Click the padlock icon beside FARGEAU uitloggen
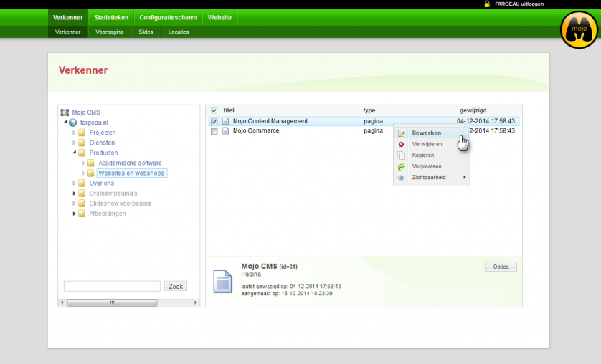Image resolution: width=601 pixels, height=364 pixels. (487, 4)
